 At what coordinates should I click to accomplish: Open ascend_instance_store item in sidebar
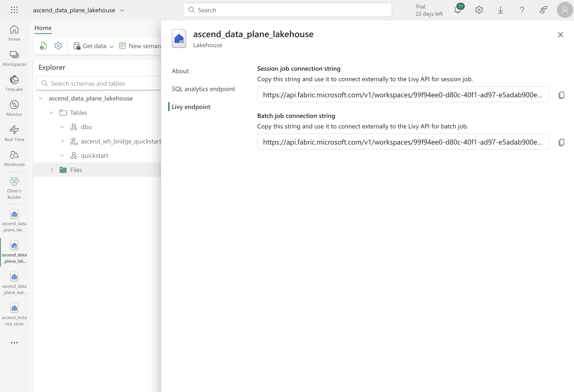click(14, 315)
